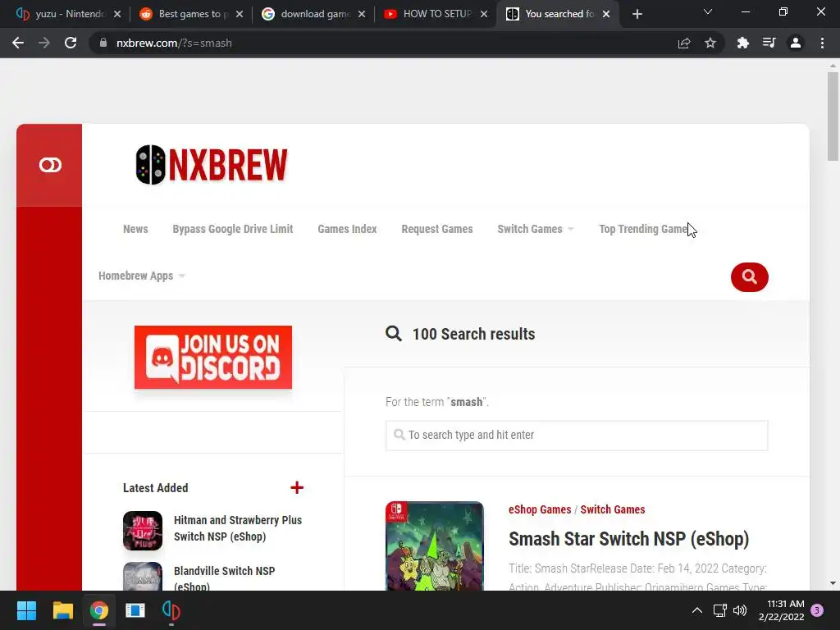Go forward using browser arrow
Image resolution: width=840 pixels, height=630 pixels.
[x=44, y=43]
